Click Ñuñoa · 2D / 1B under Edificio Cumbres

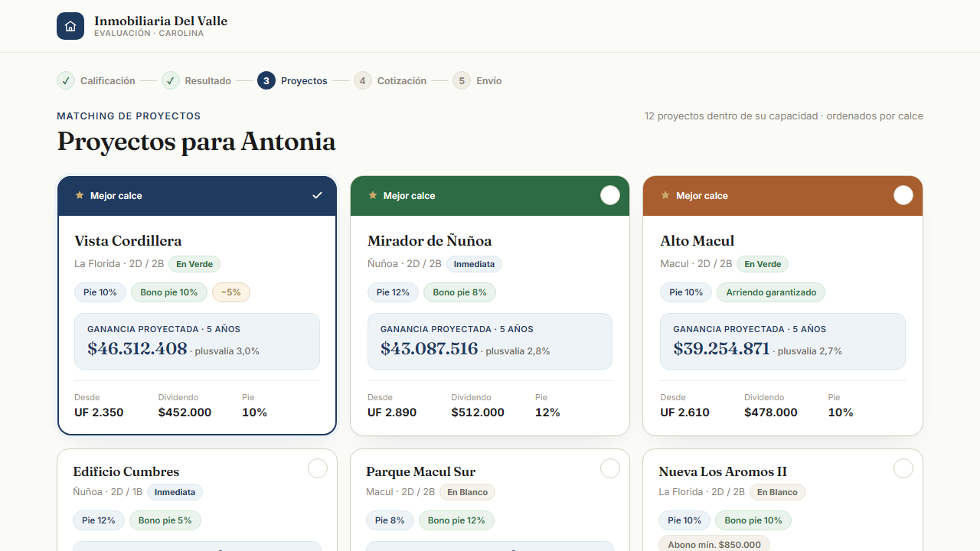108,492
